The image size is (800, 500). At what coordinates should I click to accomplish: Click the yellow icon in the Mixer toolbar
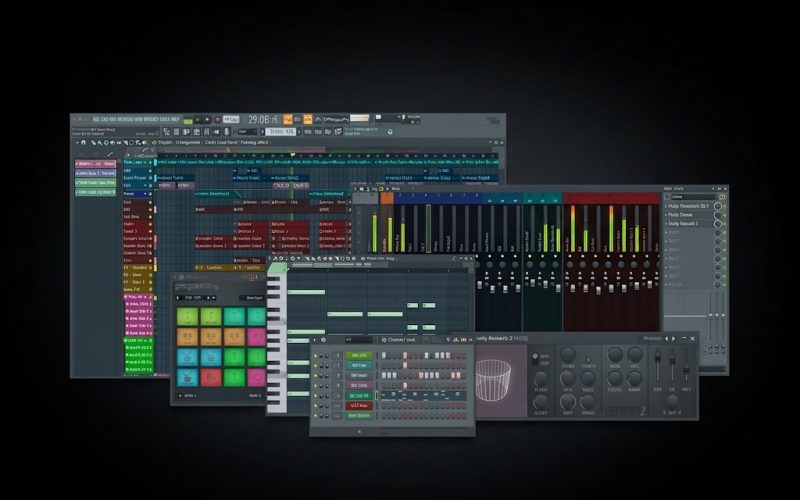tap(381, 189)
